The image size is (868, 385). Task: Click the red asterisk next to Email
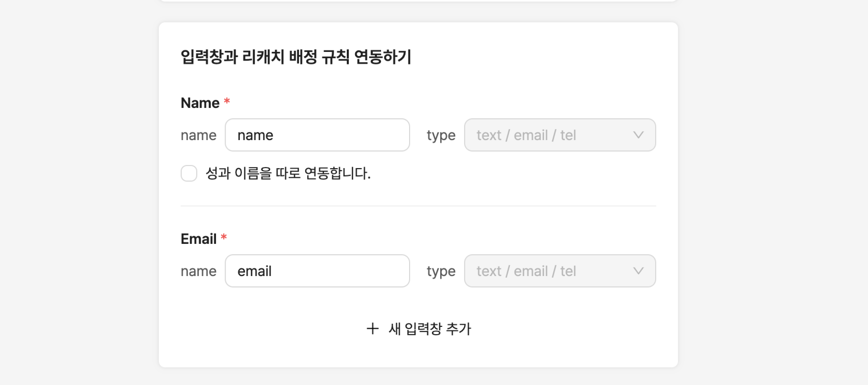(224, 238)
